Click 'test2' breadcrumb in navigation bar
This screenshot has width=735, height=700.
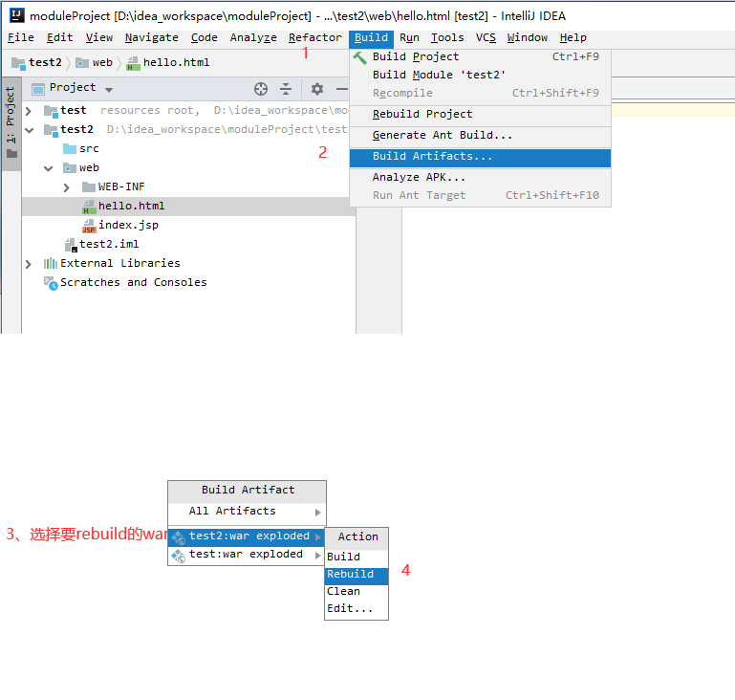tap(45, 63)
